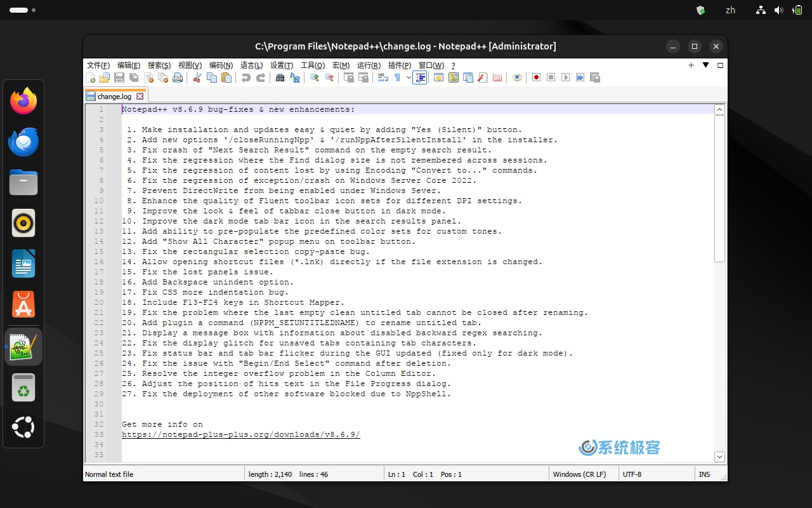Open the ? help menu
This screenshot has height=508, width=812.
453,65
